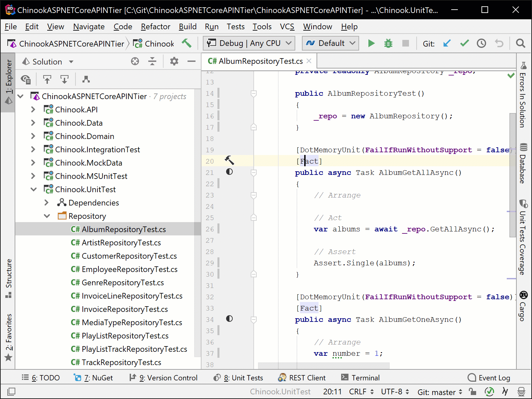532x399 pixels.
Task: Toggle the Cargo side panel
Action: [x=523, y=306]
